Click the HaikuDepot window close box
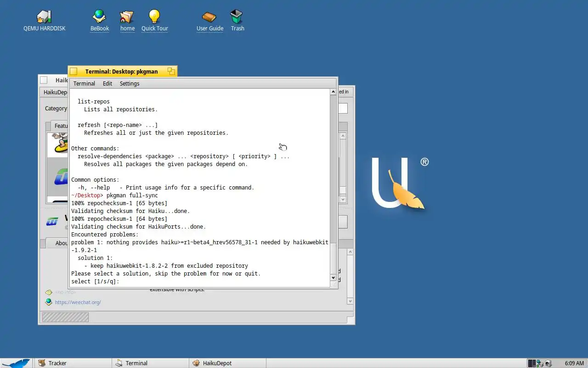Screen dimensions: 588x368 coord(44,80)
